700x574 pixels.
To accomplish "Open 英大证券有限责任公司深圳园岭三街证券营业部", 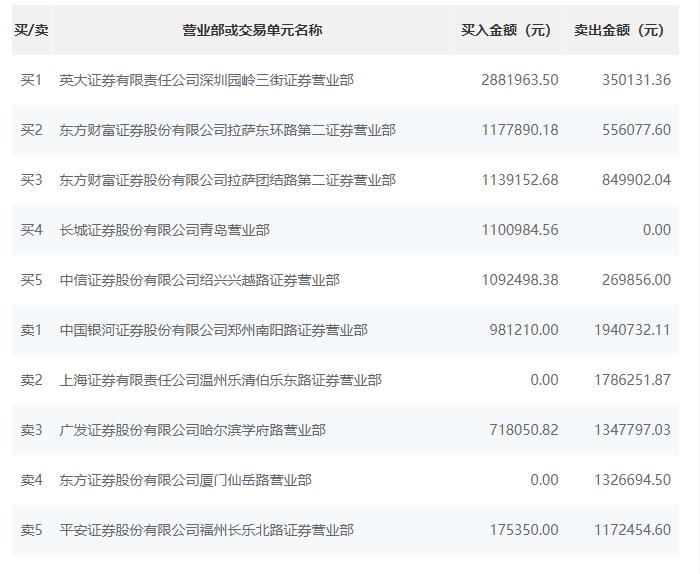I will [207, 80].
